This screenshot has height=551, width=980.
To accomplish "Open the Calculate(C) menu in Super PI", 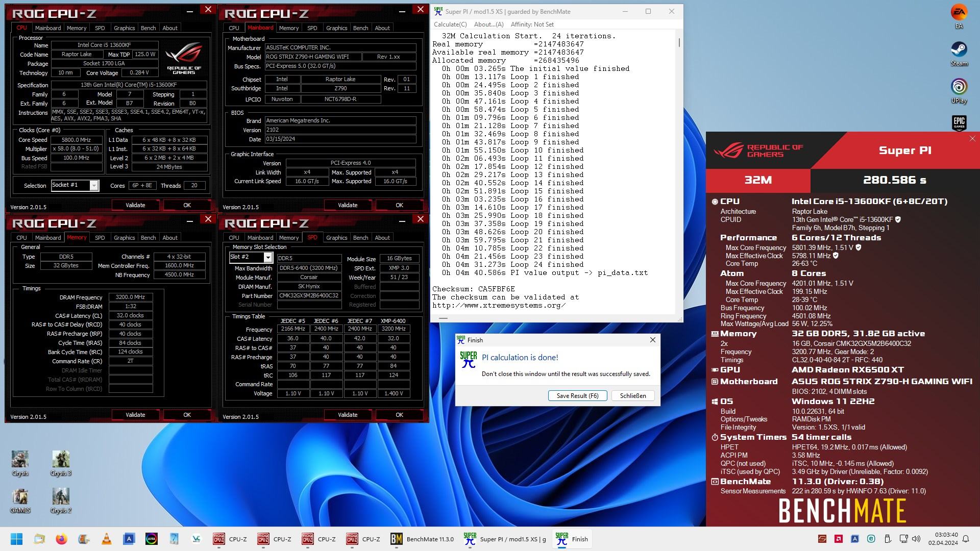I will point(450,24).
